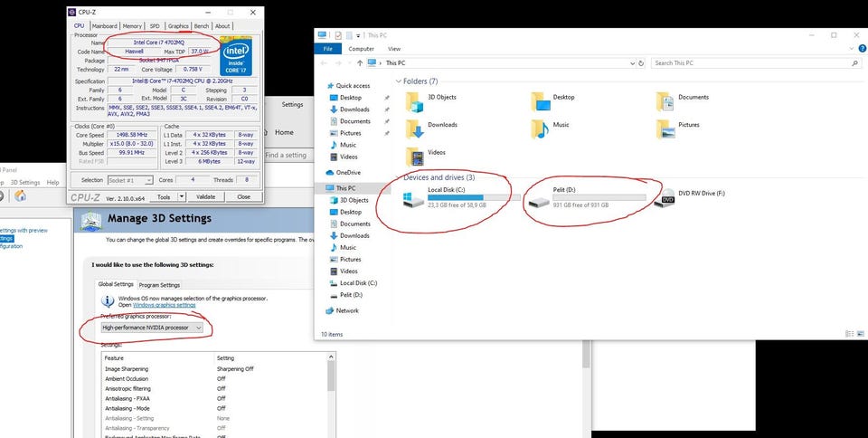Select the Global Settings tab in NVIDIA
The image size is (868, 438).
click(x=116, y=284)
